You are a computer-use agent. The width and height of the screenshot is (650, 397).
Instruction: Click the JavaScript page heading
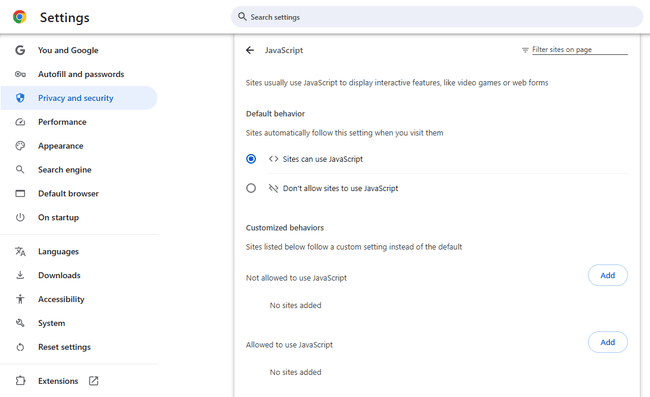[284, 50]
